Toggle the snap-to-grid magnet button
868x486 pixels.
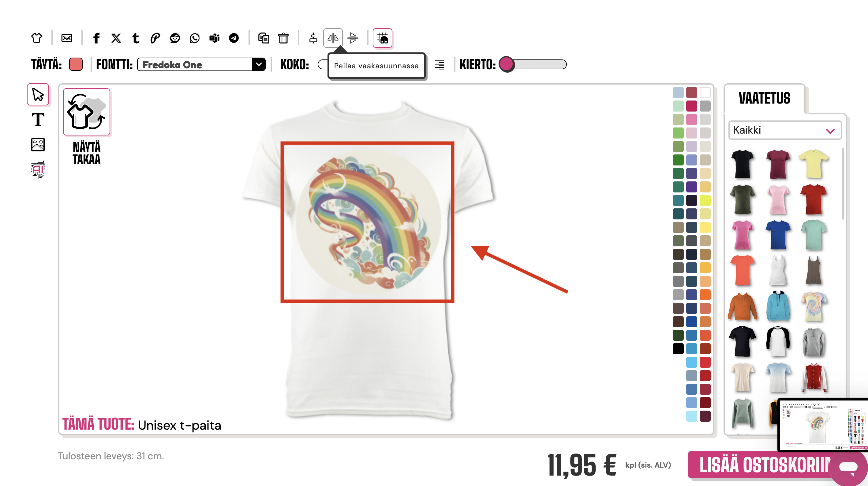pos(383,38)
